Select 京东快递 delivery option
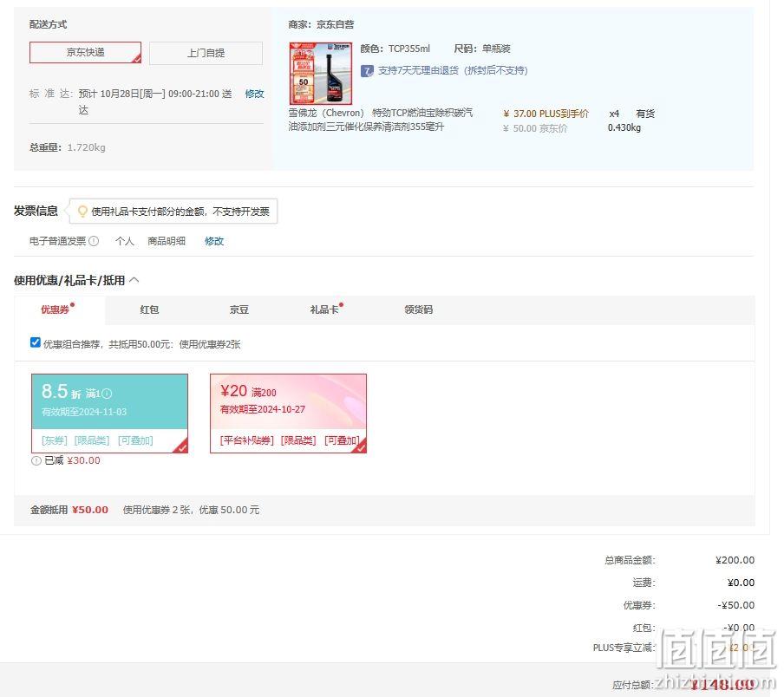 (x=86, y=53)
